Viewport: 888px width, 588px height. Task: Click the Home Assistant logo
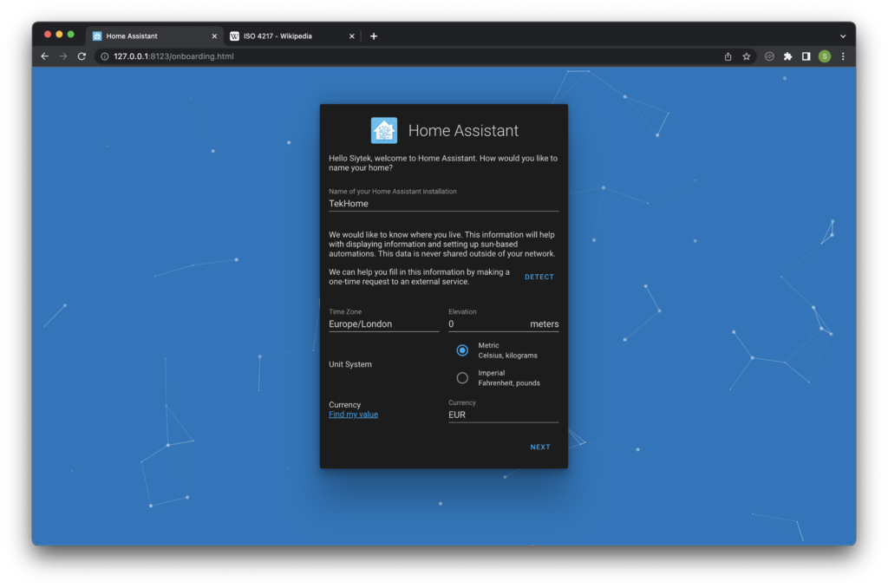point(384,130)
